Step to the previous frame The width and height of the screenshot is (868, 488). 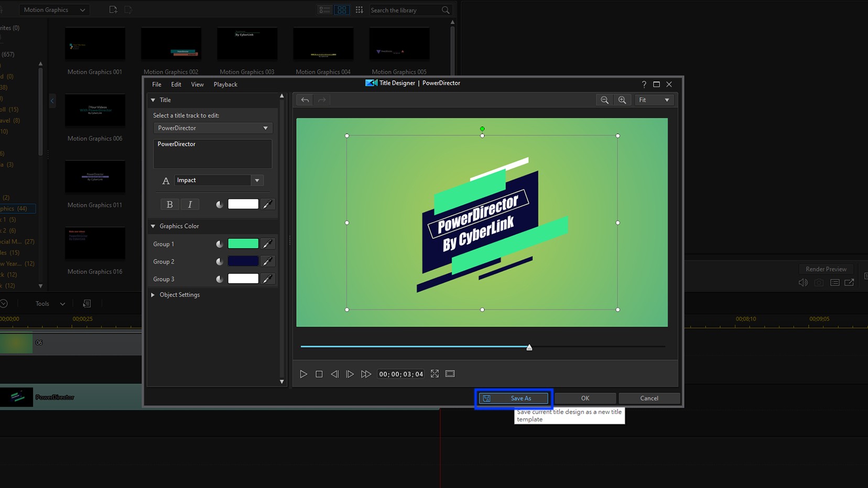[334, 374]
